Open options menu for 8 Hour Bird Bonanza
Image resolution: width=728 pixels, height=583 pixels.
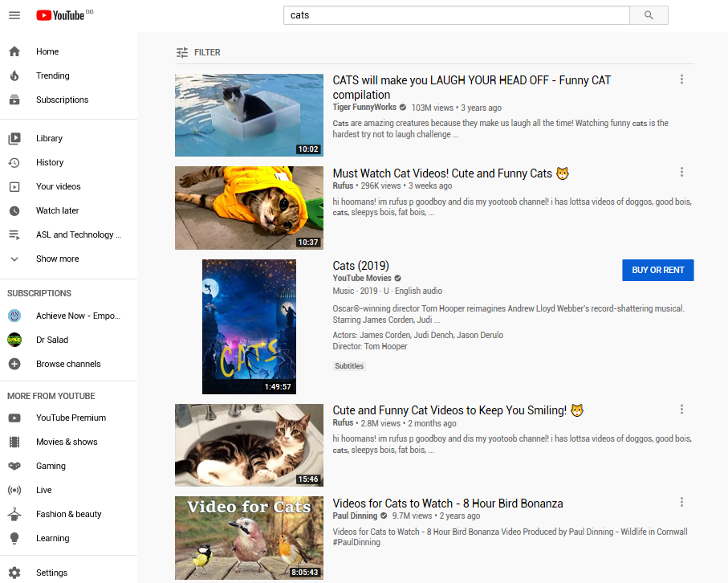[681, 502]
